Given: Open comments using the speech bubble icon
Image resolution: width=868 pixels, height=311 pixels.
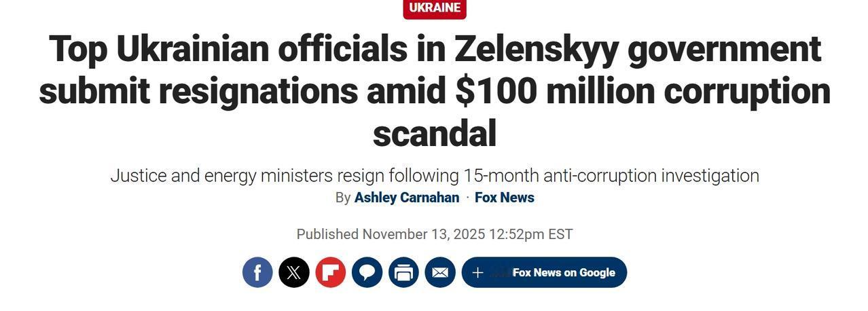Looking at the screenshot, I should [367, 272].
